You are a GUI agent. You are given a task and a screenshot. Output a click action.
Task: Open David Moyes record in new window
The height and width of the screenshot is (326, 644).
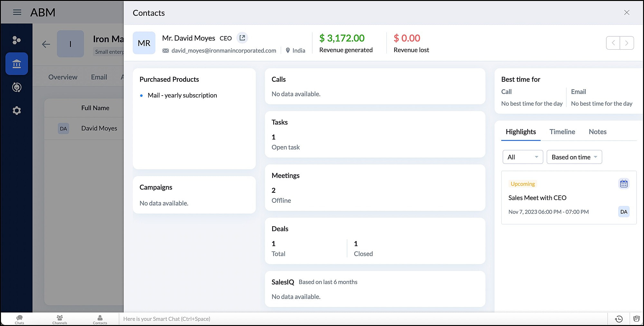(x=242, y=38)
